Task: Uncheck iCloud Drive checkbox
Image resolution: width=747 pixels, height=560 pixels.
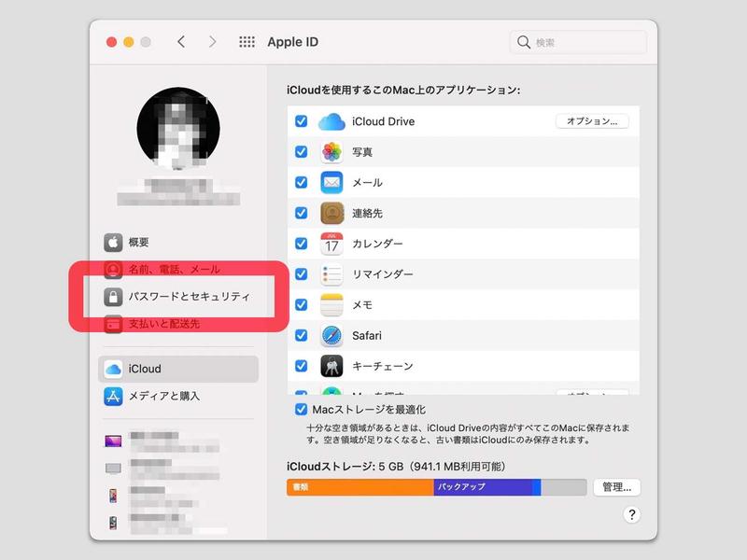Action: pyautogui.click(x=301, y=121)
